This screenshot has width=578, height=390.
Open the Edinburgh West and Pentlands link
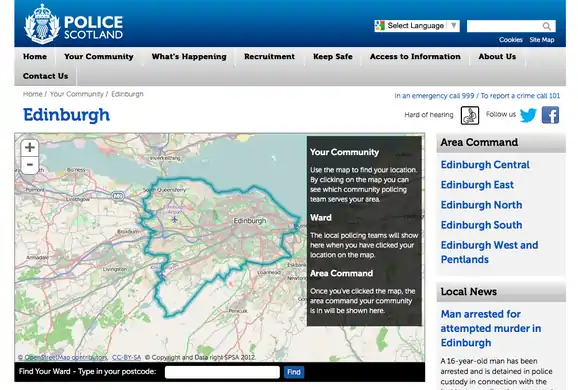coord(490,252)
